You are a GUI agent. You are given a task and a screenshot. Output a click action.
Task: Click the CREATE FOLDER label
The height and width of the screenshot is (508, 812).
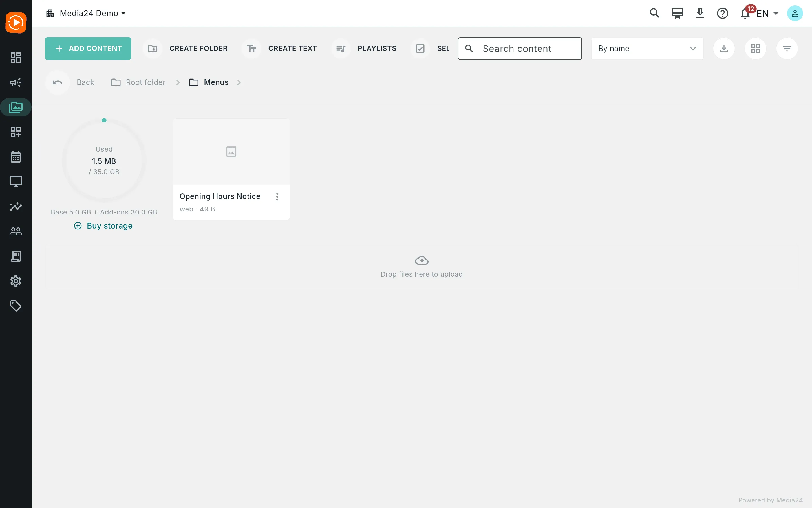pos(199,49)
